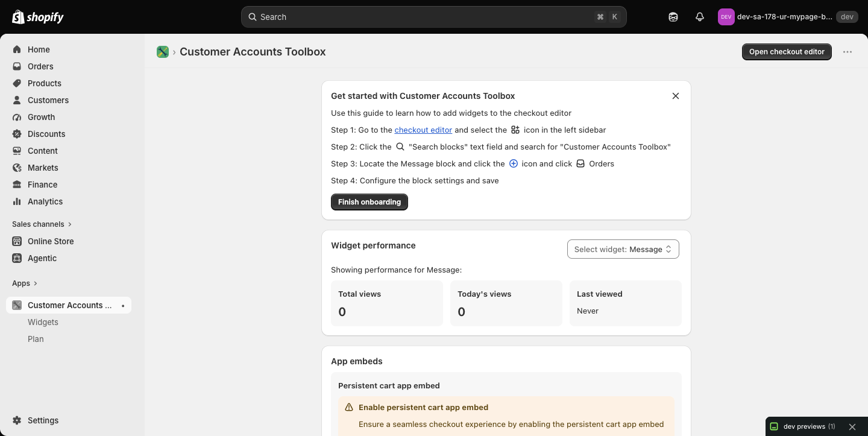Click the DEV store avatar

(x=726, y=17)
